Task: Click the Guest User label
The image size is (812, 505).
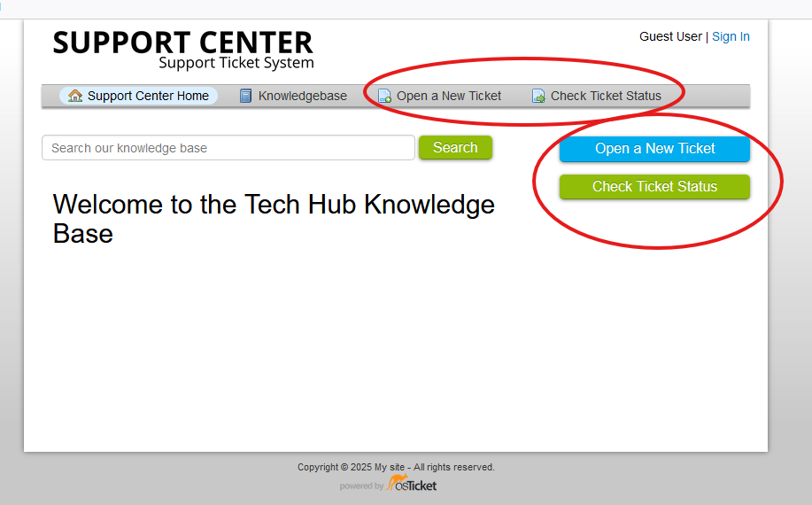Action: (x=670, y=36)
